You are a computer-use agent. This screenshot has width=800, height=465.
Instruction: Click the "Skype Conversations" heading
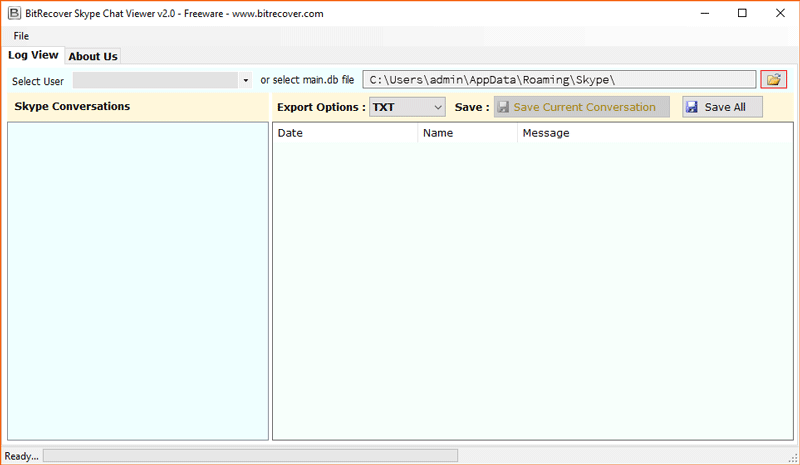72,106
